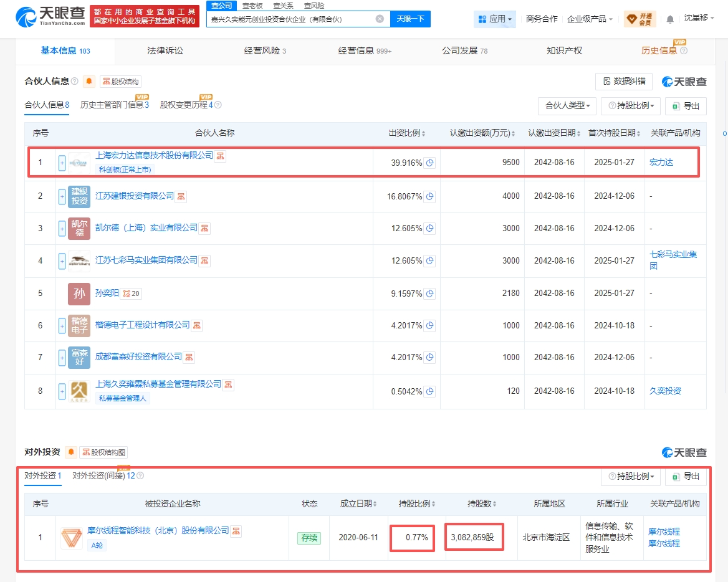Open help icon next to 合伙人信息 heading
The image size is (728, 582).
tap(74, 81)
